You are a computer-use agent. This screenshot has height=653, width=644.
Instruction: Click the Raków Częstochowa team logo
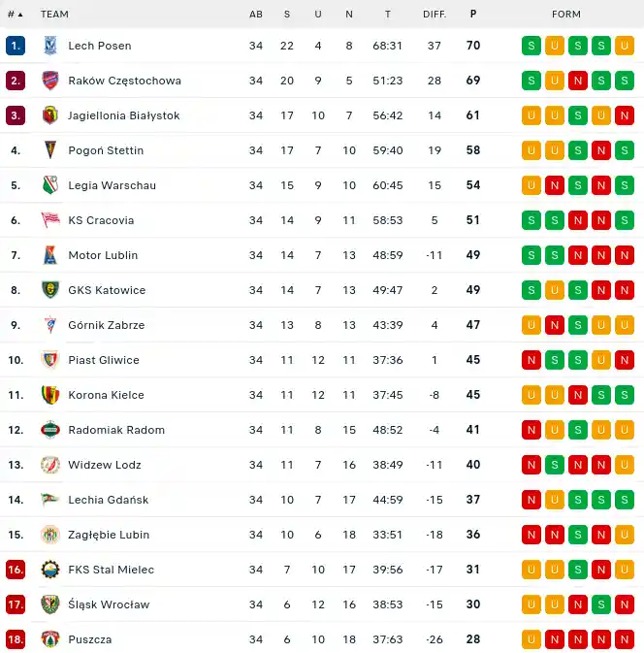[50, 81]
